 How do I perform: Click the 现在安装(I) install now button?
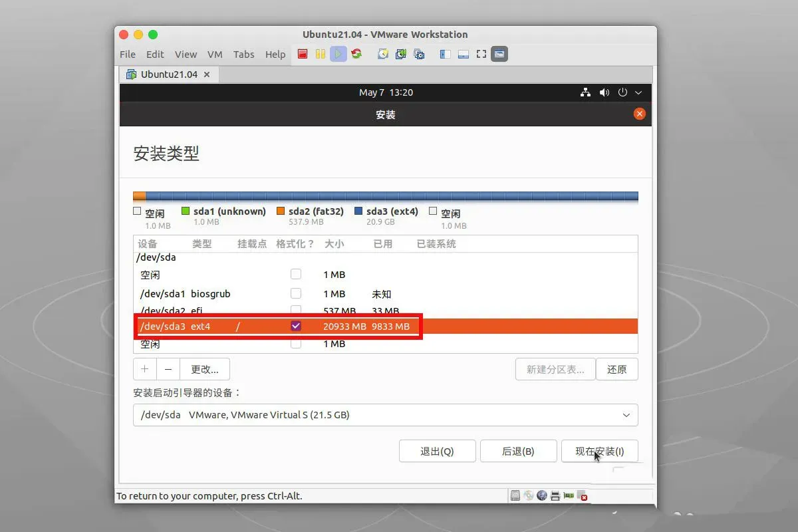pyautogui.click(x=600, y=451)
